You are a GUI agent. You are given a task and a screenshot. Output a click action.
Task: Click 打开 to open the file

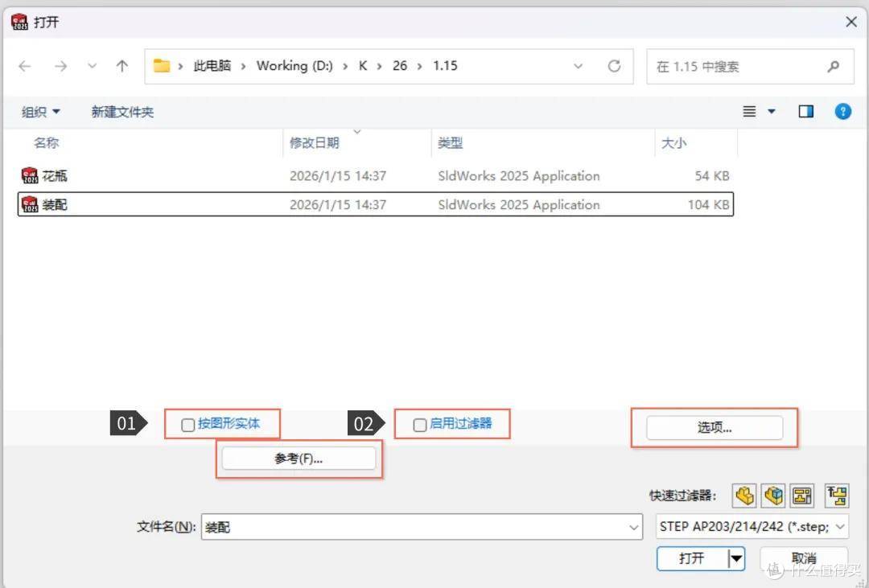tap(692, 558)
